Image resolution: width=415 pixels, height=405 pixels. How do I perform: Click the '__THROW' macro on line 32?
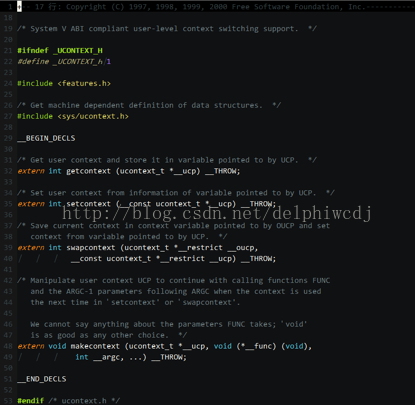pyautogui.click(x=222, y=171)
